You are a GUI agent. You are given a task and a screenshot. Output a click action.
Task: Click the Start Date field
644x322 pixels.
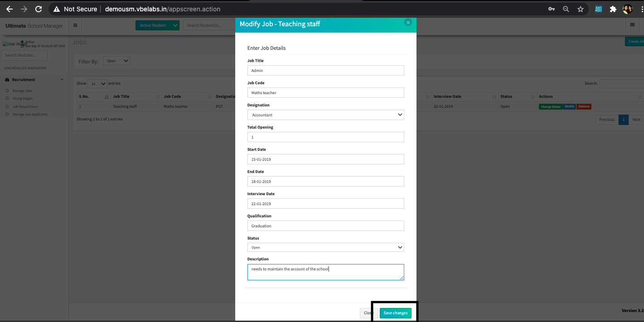click(325, 159)
